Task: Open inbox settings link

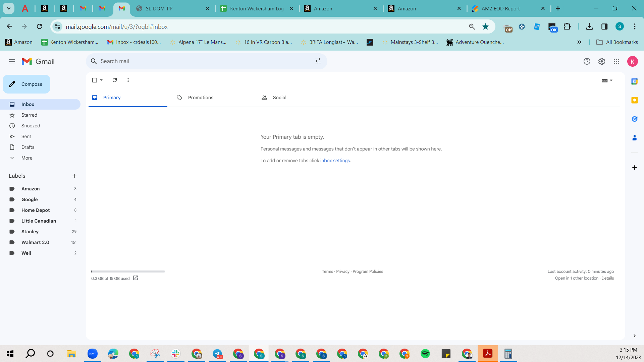Action: (335, 161)
